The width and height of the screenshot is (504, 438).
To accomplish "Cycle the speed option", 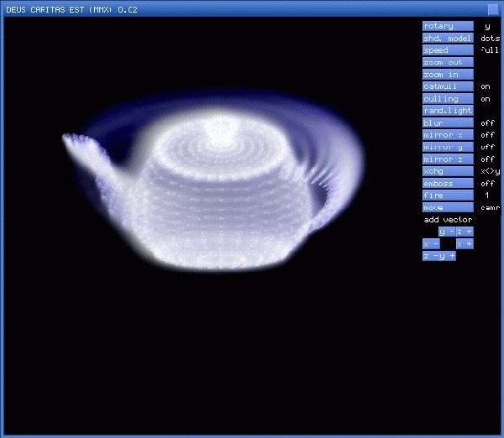I will [x=447, y=50].
